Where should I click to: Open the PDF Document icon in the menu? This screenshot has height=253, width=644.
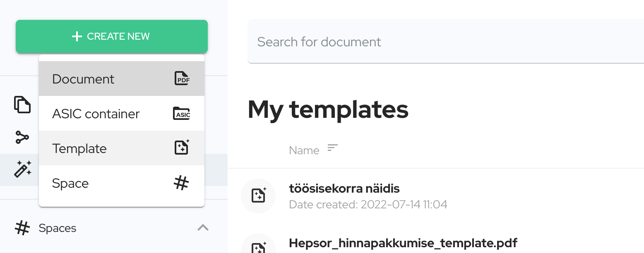coord(182,79)
